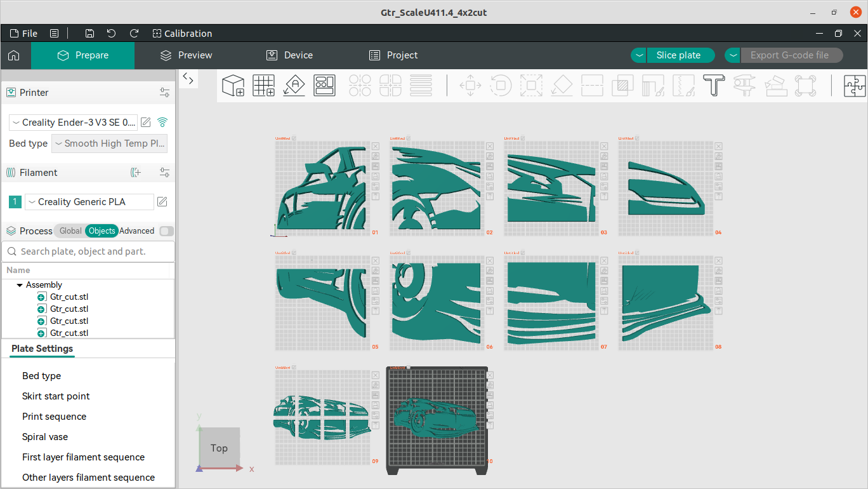Select the Objects process mode
This screenshot has width=868, height=489.
(102, 231)
